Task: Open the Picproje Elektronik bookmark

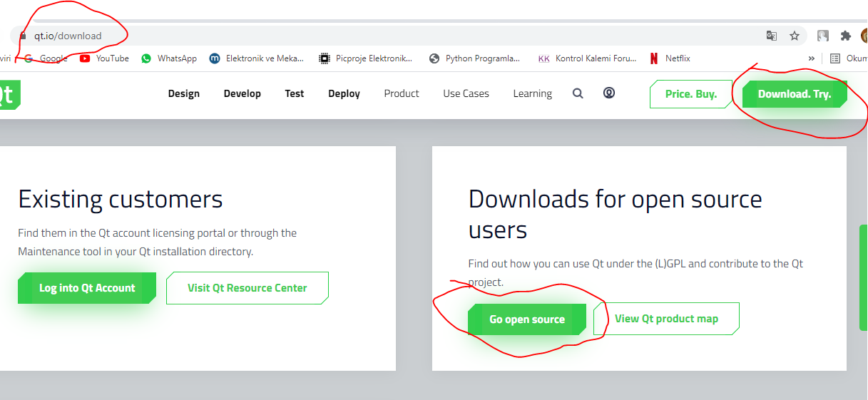Action: click(366, 58)
